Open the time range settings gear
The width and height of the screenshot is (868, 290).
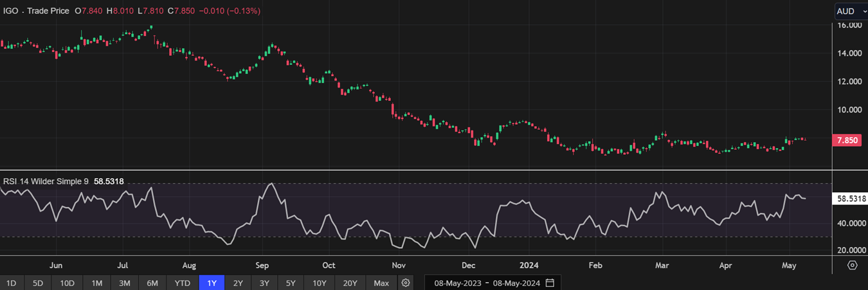coord(405,283)
